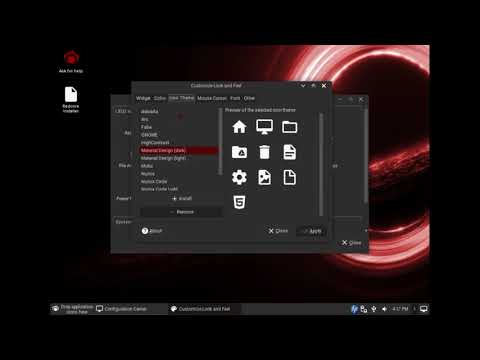Click the Install button
This screenshot has width=480, height=360.
click(x=182, y=199)
